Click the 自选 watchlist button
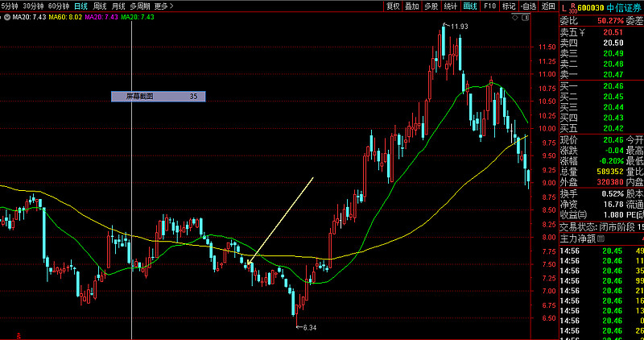644x340 pixels. pyautogui.click(x=528, y=6)
